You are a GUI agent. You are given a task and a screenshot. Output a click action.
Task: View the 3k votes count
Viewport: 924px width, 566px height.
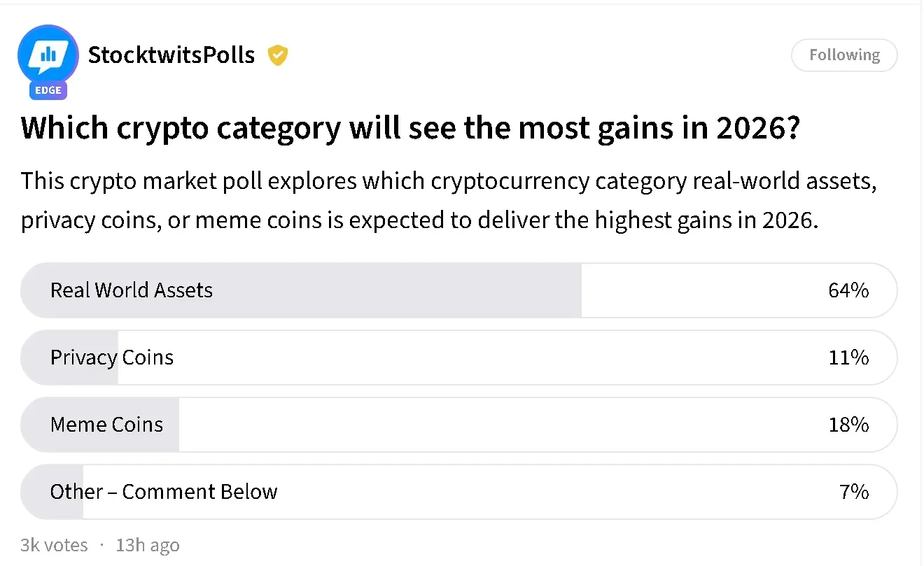[x=55, y=545]
